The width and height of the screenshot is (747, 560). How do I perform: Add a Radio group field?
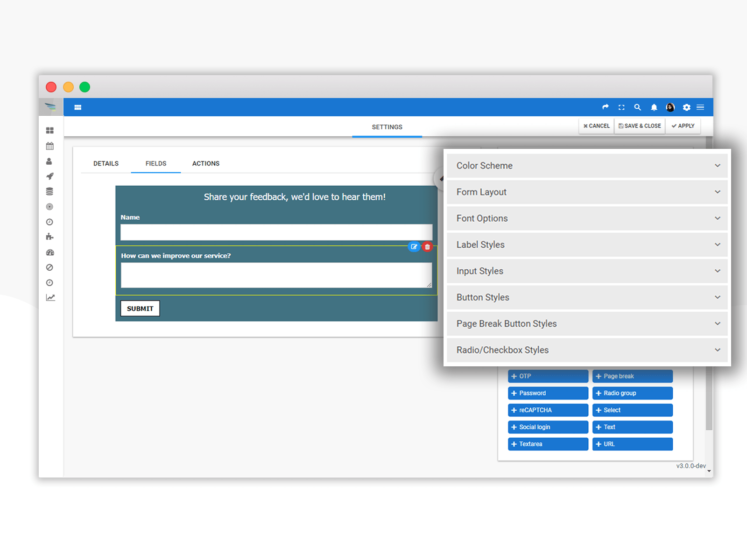pyautogui.click(x=633, y=393)
